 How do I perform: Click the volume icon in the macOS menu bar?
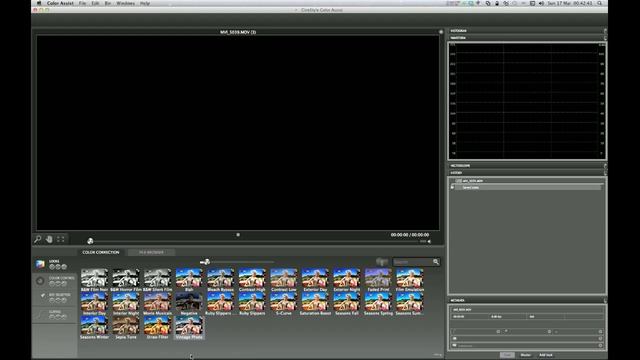pos(541,3)
